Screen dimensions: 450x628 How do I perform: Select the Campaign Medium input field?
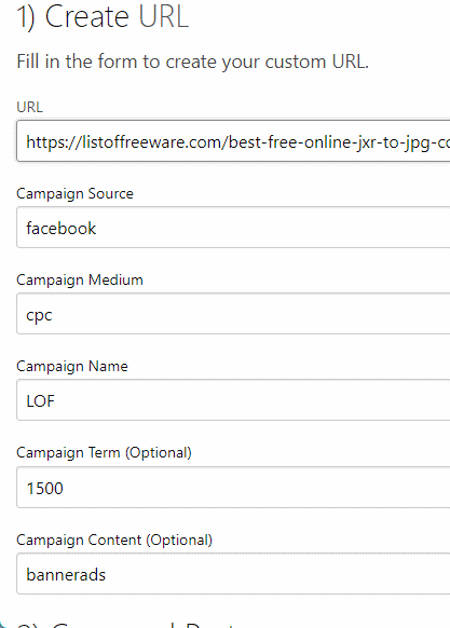tap(233, 314)
